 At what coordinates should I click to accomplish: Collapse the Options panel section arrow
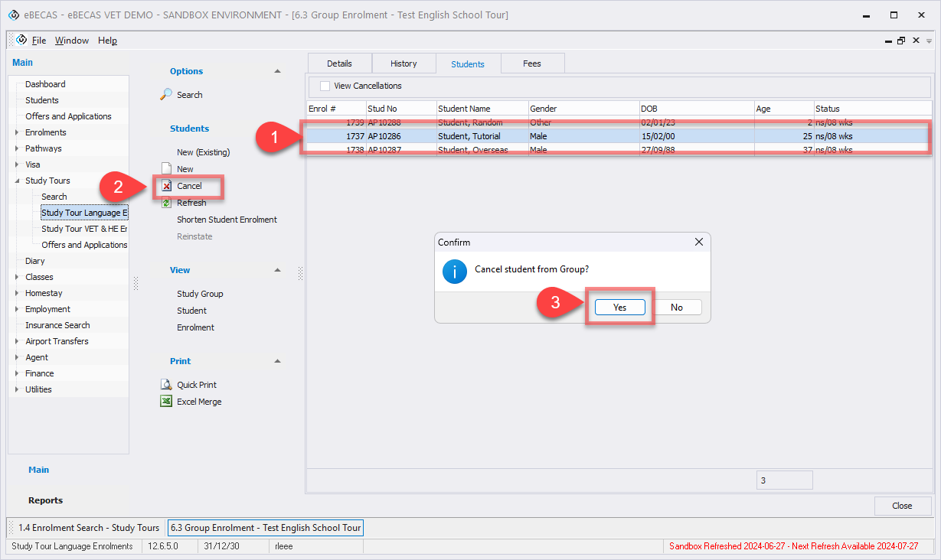point(277,71)
